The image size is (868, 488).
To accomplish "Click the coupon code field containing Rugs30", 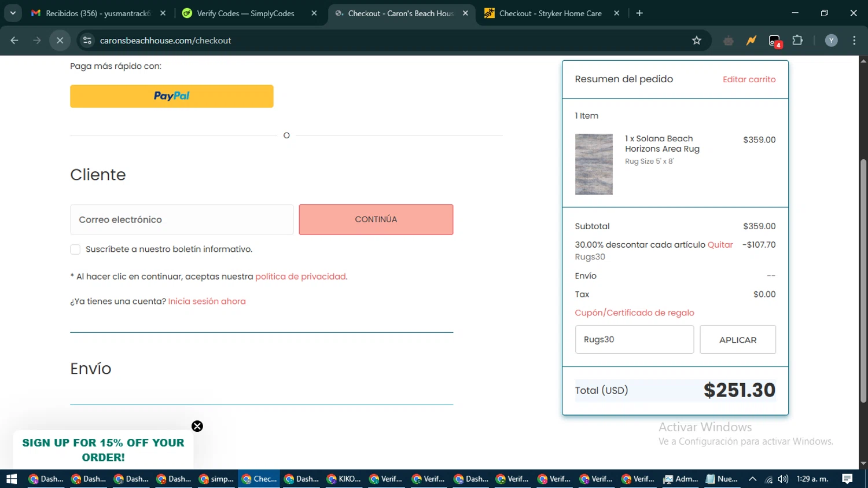I will tap(634, 340).
